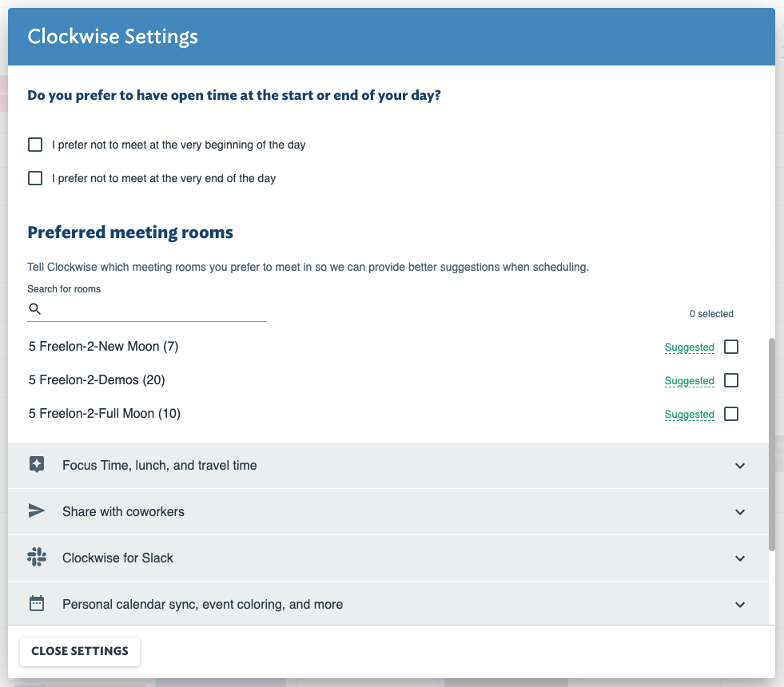Click the room search magnifier icon
Screen dimensions: 784x687
click(x=34, y=309)
